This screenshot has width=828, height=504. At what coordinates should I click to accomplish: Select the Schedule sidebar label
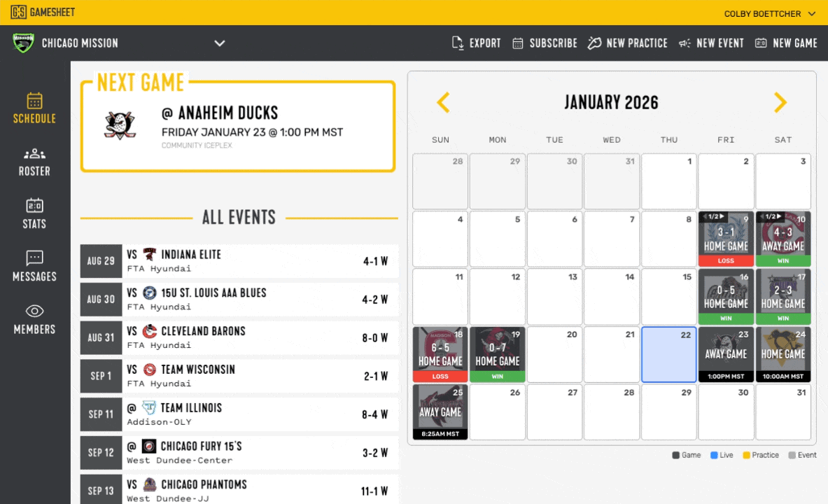[35, 119]
